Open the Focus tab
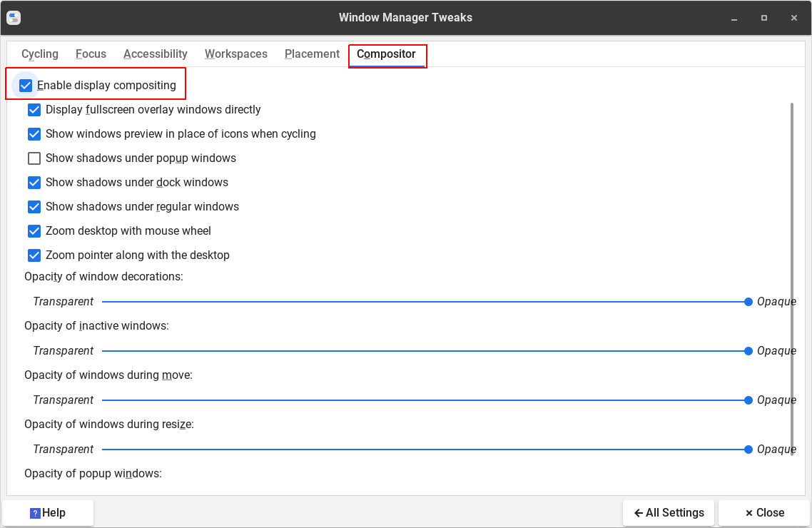The width and height of the screenshot is (812, 528). pyautogui.click(x=91, y=54)
